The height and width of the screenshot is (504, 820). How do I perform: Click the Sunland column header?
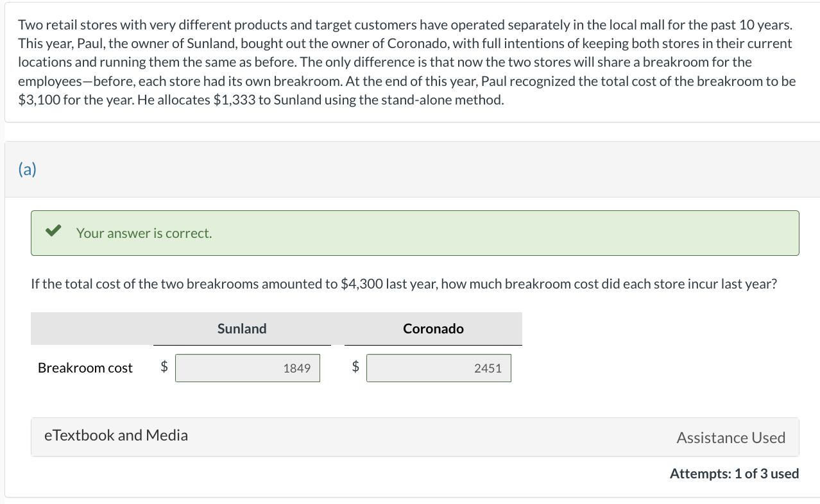click(x=242, y=329)
